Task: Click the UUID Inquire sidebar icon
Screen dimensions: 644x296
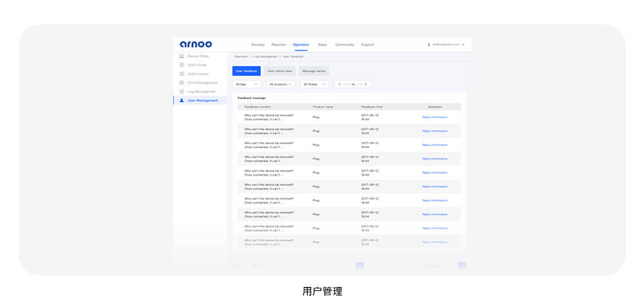Action: point(182,74)
